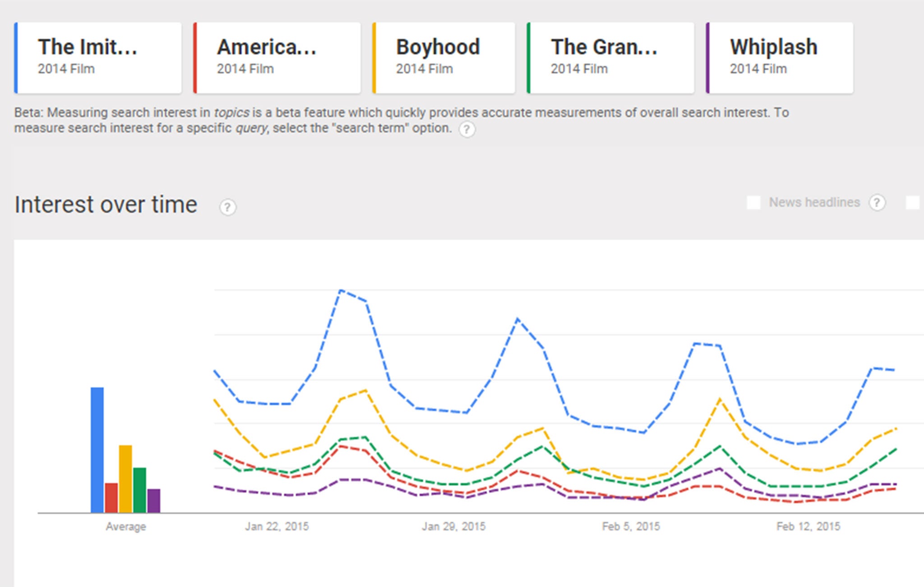
Task: Open the help icon beside Interest over time
Action: 227,207
